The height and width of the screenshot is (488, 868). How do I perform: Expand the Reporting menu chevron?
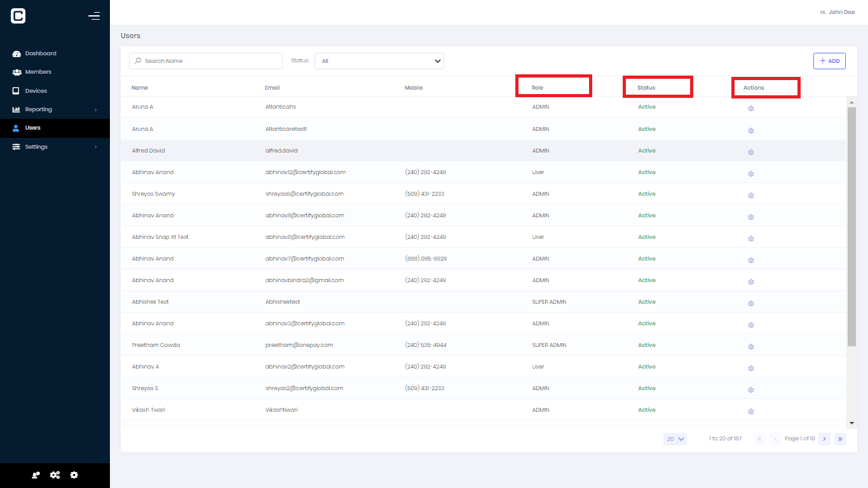[96, 109]
